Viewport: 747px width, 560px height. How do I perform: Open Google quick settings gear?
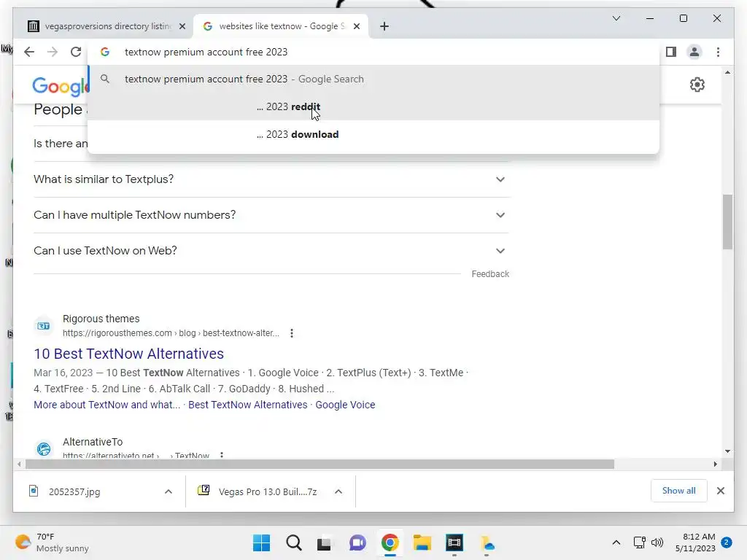(697, 85)
